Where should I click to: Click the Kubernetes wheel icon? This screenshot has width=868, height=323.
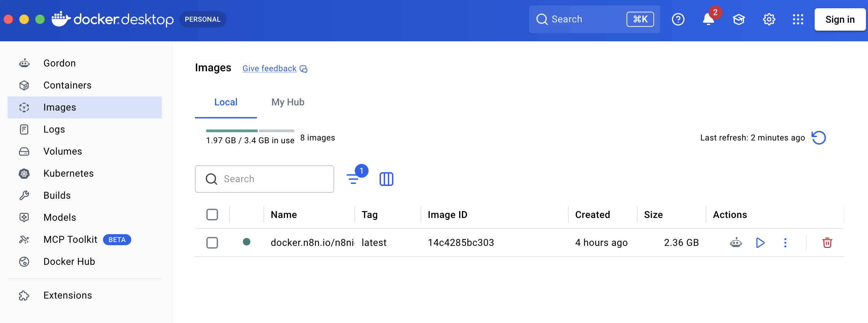point(24,174)
